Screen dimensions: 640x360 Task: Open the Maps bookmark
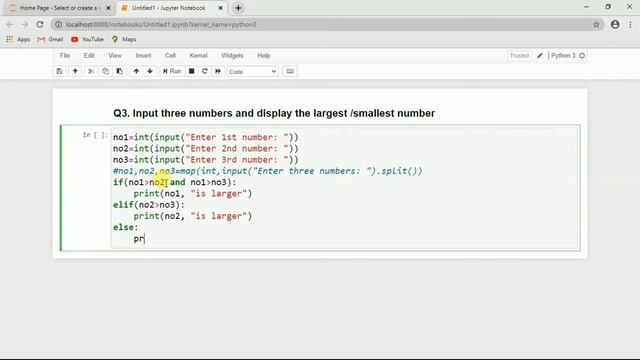click(x=124, y=40)
